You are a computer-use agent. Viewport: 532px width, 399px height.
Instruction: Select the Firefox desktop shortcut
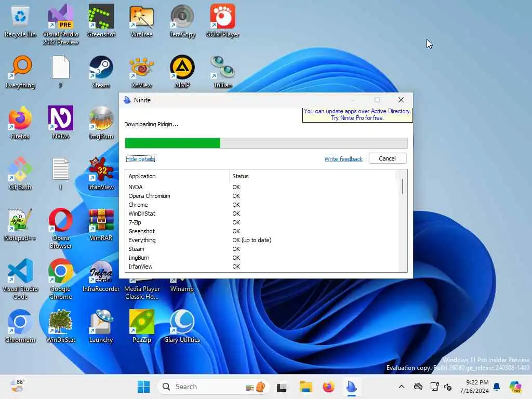[x=20, y=123]
